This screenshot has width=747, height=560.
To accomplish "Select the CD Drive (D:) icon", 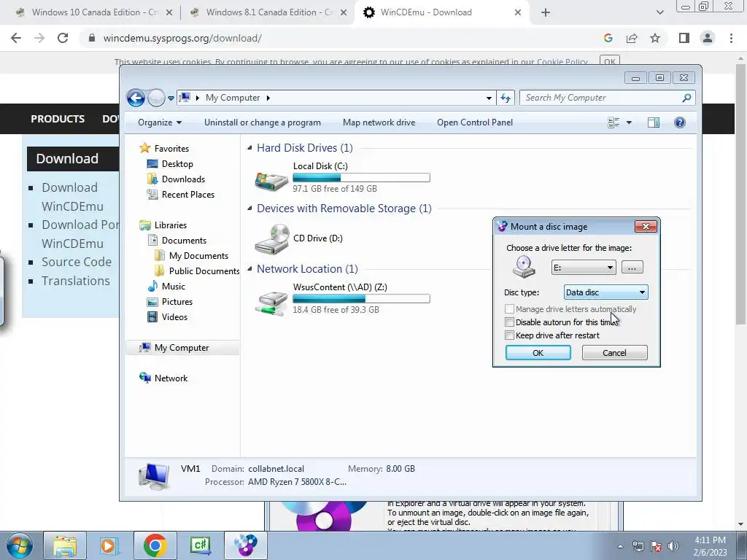I will click(x=271, y=238).
